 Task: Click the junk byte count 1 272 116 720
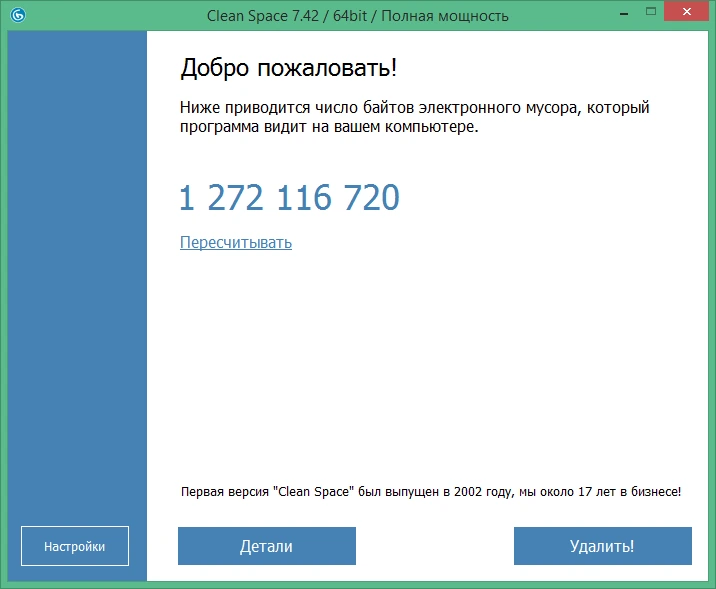pyautogui.click(x=290, y=198)
